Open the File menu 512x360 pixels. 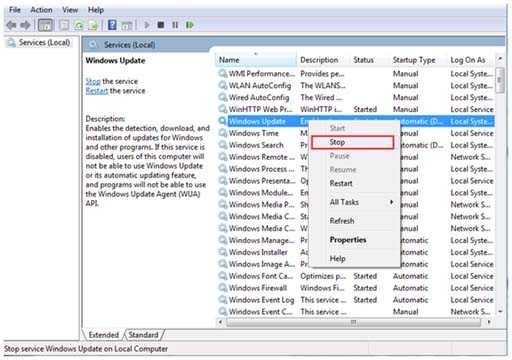click(15, 10)
